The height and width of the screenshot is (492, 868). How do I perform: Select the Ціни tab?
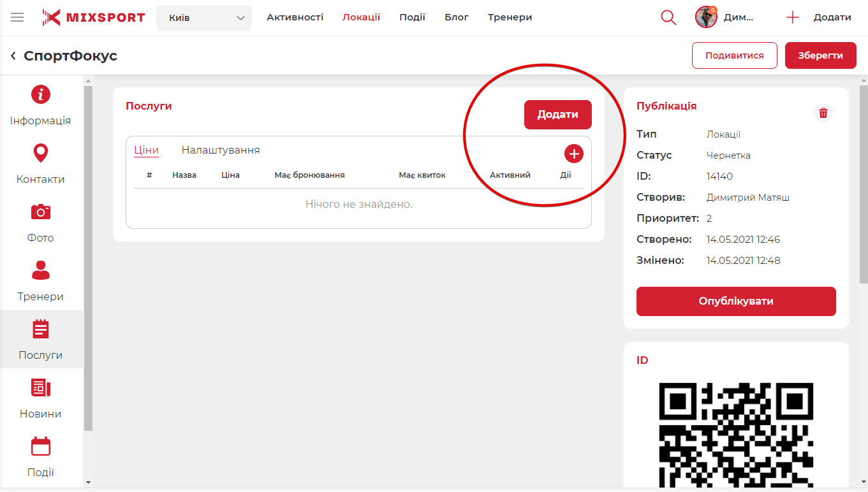coord(146,150)
